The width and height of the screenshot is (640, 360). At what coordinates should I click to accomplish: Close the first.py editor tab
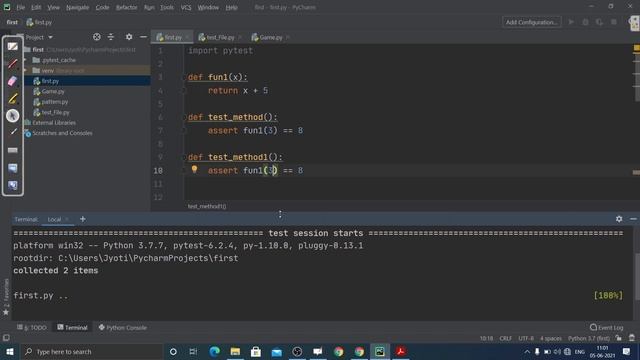coord(187,37)
